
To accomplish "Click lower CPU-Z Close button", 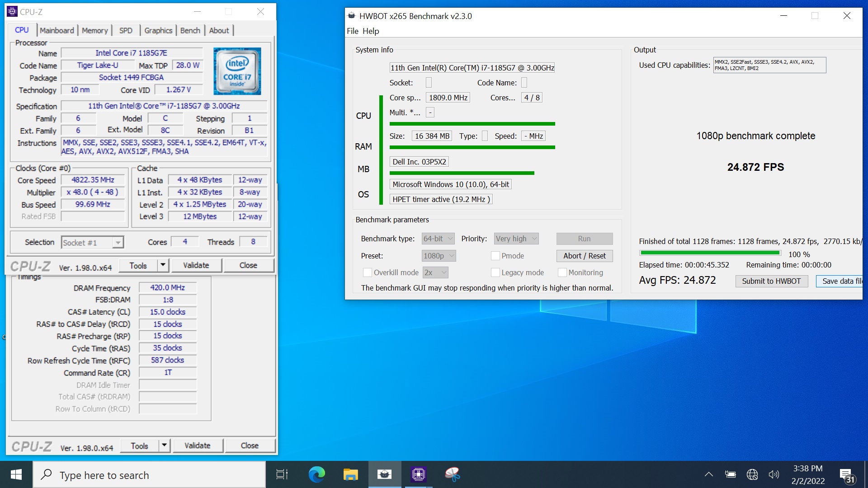I will tap(250, 446).
